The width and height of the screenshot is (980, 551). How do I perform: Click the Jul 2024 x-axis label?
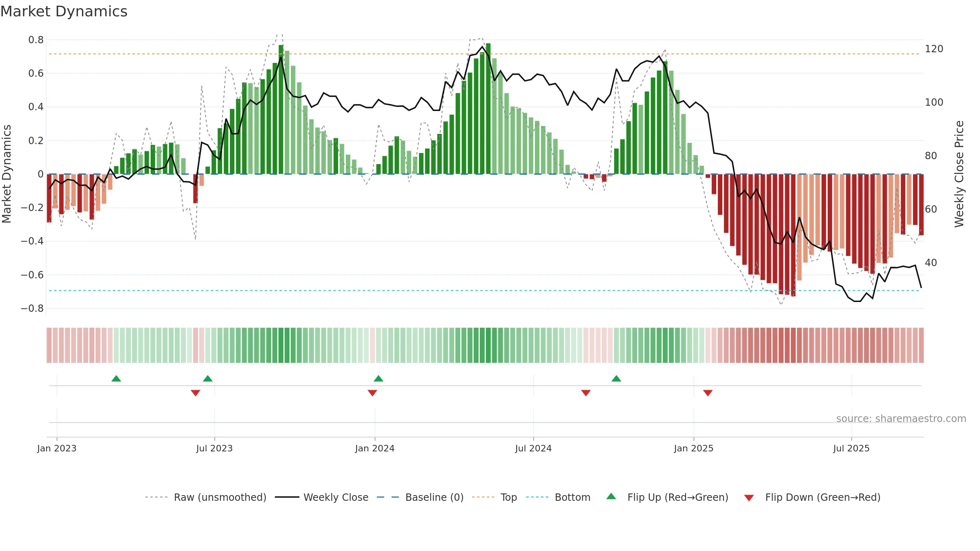533,449
